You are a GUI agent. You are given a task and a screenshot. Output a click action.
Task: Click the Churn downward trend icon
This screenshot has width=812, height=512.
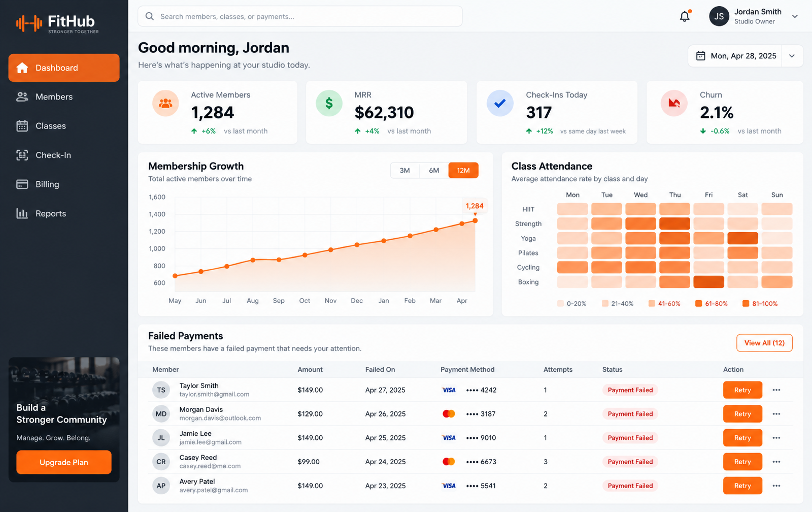point(674,103)
